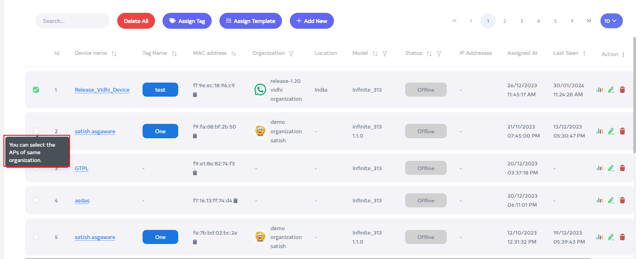Open the Model column filter

(385, 54)
